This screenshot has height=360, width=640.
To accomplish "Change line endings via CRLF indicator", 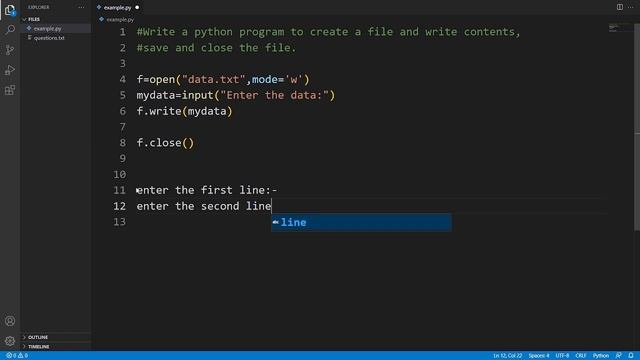I will pos(580,356).
